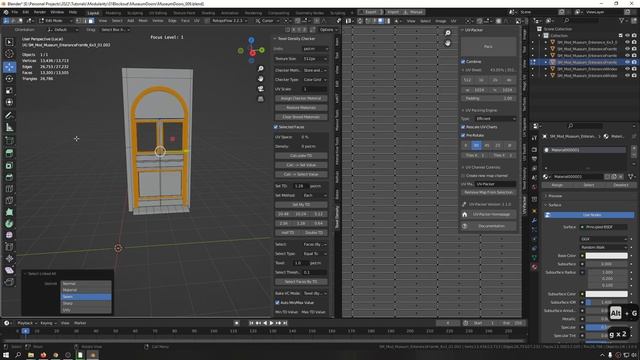
Task: Open the Select Type dropdown
Action: [315, 253]
